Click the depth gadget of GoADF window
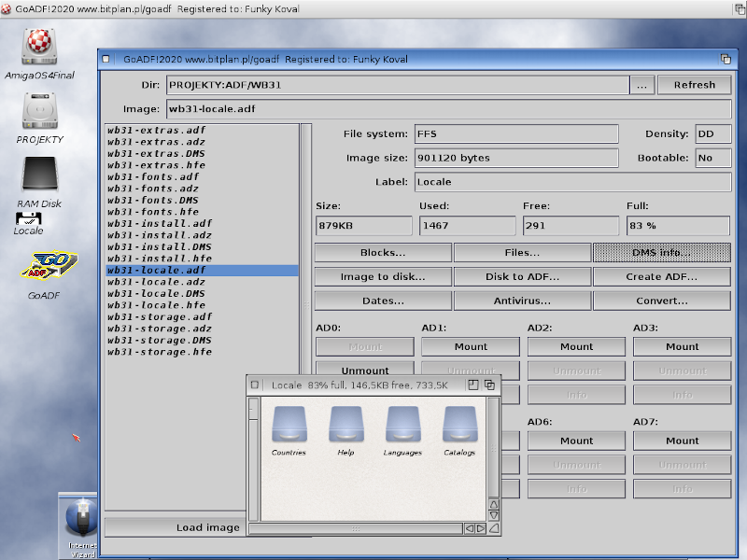Viewport: 747px width, 560px height. (726, 59)
